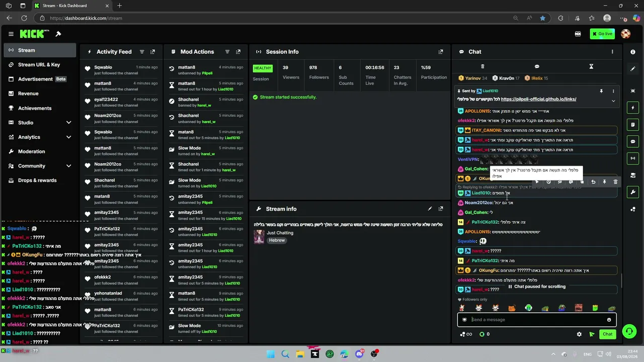Screen dimensions: 644x362
Task: Click the Yarinov top chatter entry
Action: pos(473,78)
